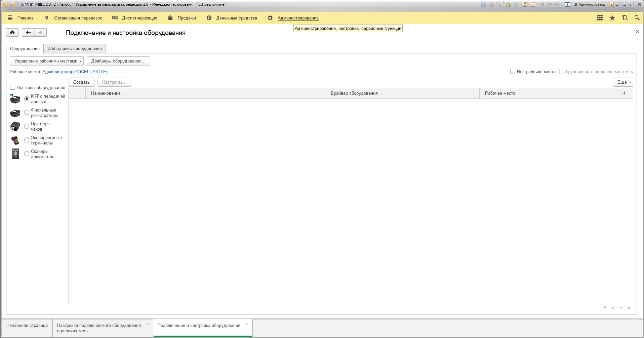Viewport: 644px width, 338px height.
Task: Open the 'Еще' dropdown menu
Action: pos(623,82)
